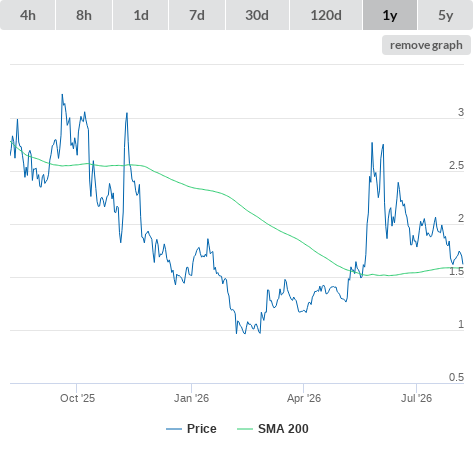Click the price peak near Oct '25
474x455 pixels.
tap(62, 95)
